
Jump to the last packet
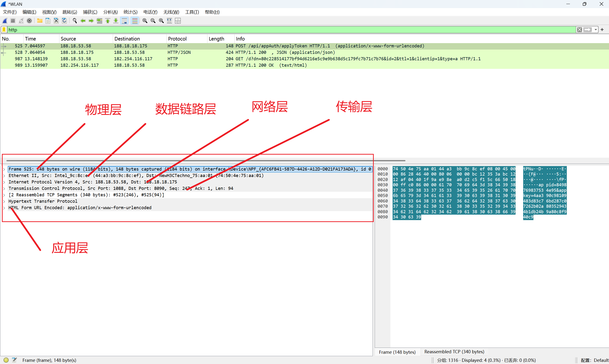point(116,21)
